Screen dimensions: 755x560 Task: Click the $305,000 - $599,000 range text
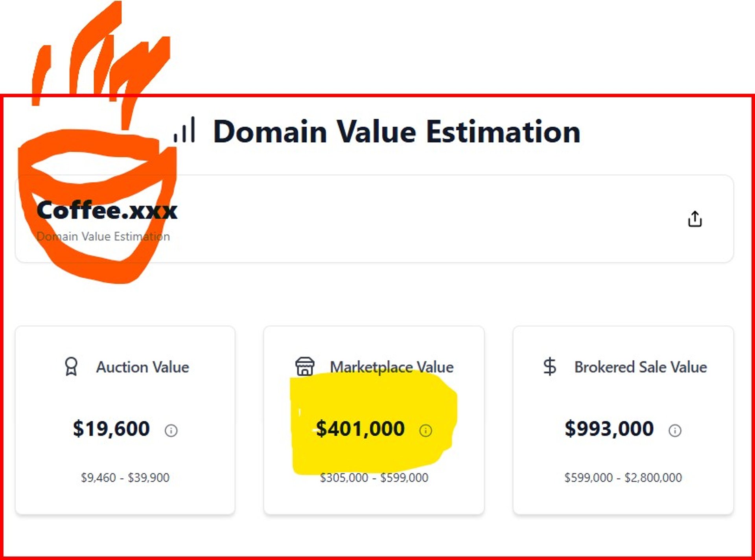(x=374, y=477)
